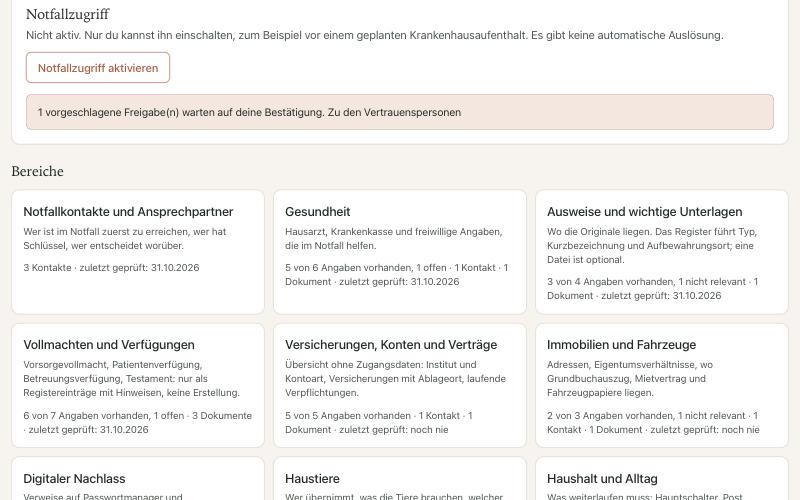Screen dimensions: 800x500
Task: Click the Bereiche heading
Action: click(x=38, y=171)
